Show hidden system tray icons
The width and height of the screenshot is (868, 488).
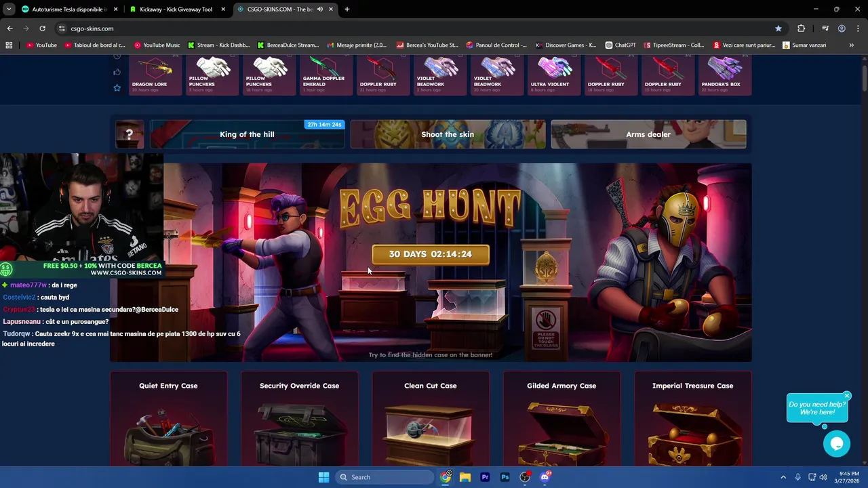783,477
